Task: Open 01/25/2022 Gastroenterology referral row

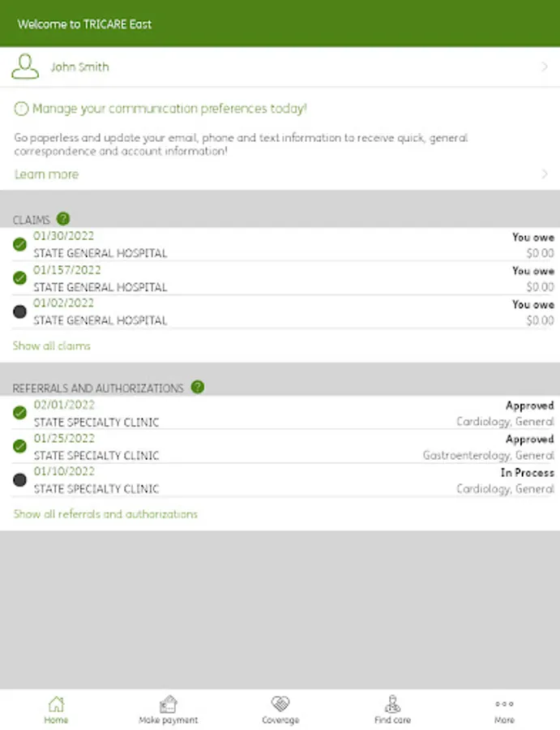Action: (284, 447)
